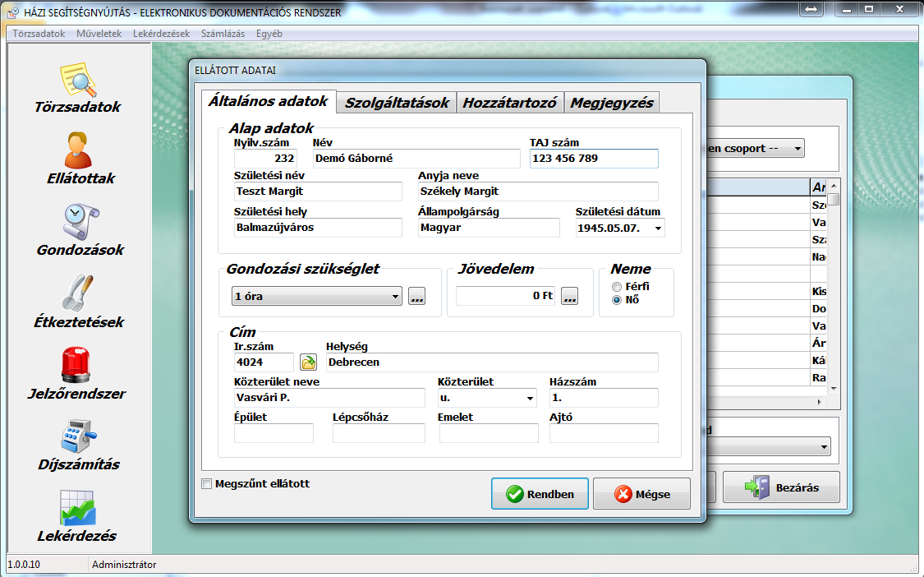Select the Étkeztetések utensils icon
The height and width of the screenshot is (577, 924).
click(x=80, y=293)
